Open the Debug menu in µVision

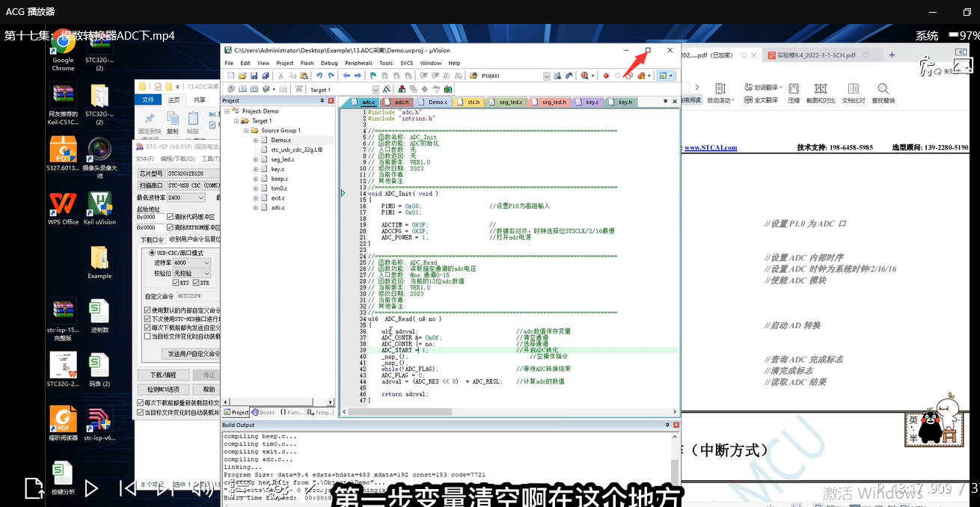pyautogui.click(x=329, y=63)
